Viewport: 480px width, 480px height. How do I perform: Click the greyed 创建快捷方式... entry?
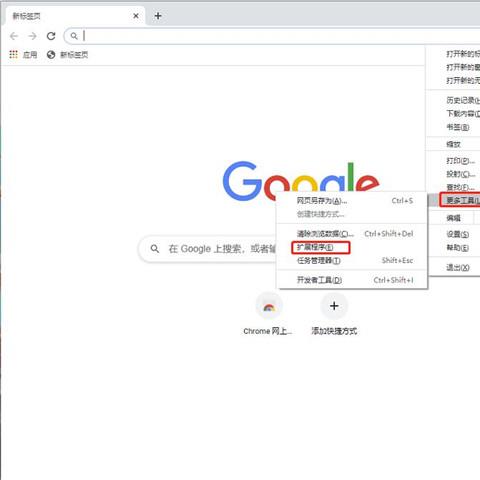[x=353, y=214]
